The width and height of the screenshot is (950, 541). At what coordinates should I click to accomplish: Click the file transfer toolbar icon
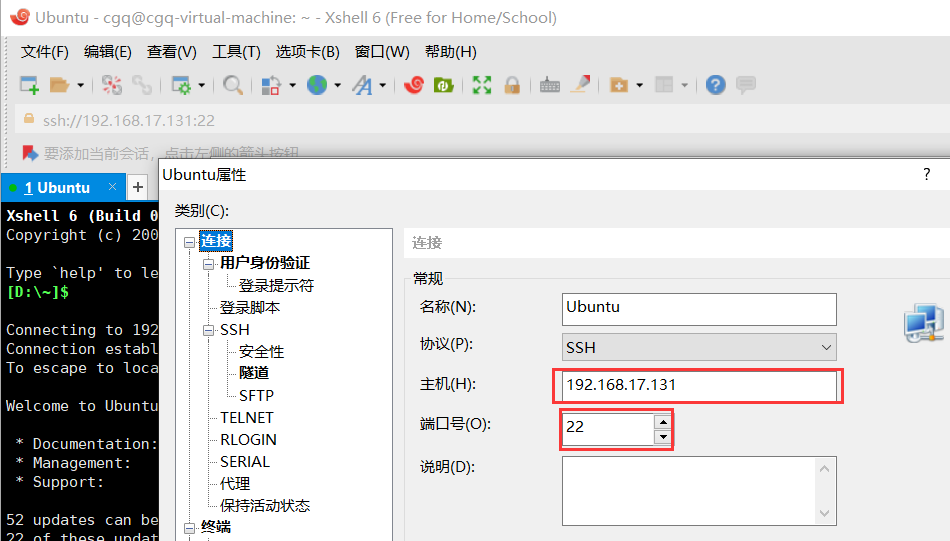coord(271,85)
